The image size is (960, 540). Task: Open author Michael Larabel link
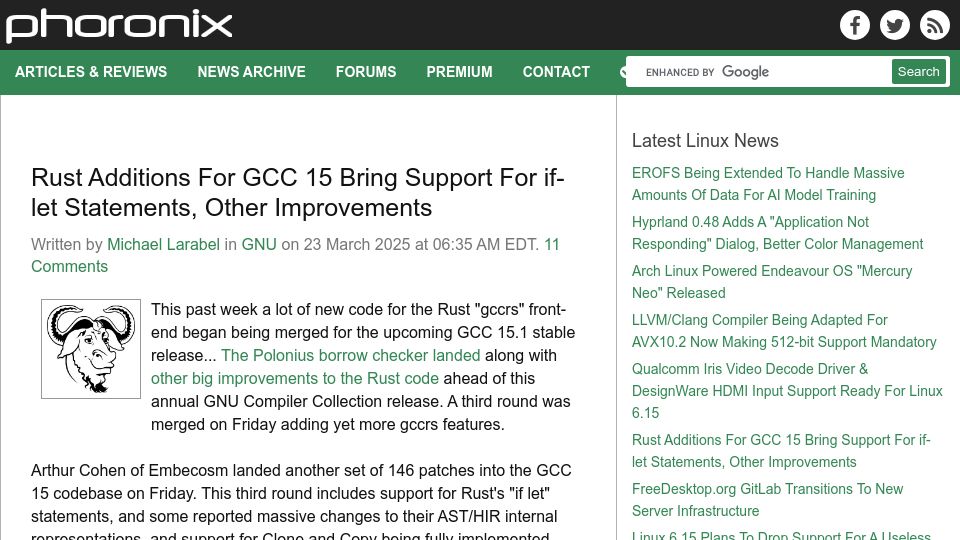point(163,244)
